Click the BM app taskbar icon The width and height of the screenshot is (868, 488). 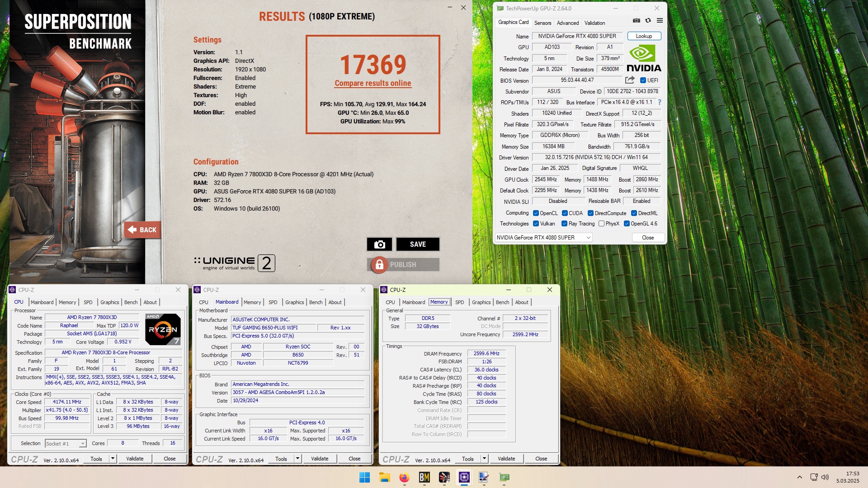tap(424, 477)
